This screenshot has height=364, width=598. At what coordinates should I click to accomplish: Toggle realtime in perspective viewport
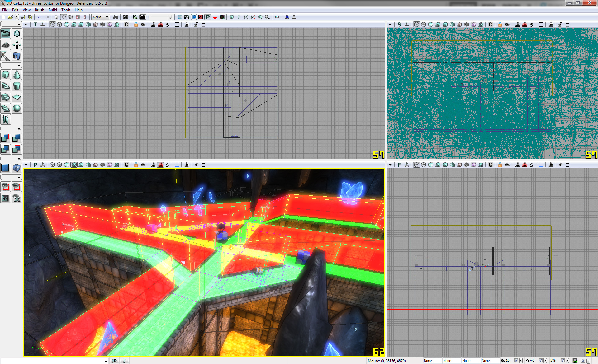pos(43,165)
